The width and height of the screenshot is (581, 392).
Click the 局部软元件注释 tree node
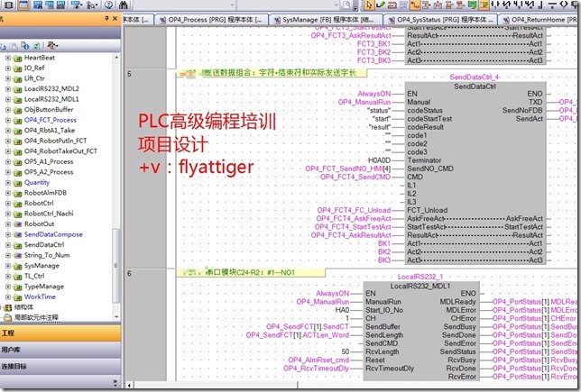tap(36, 317)
